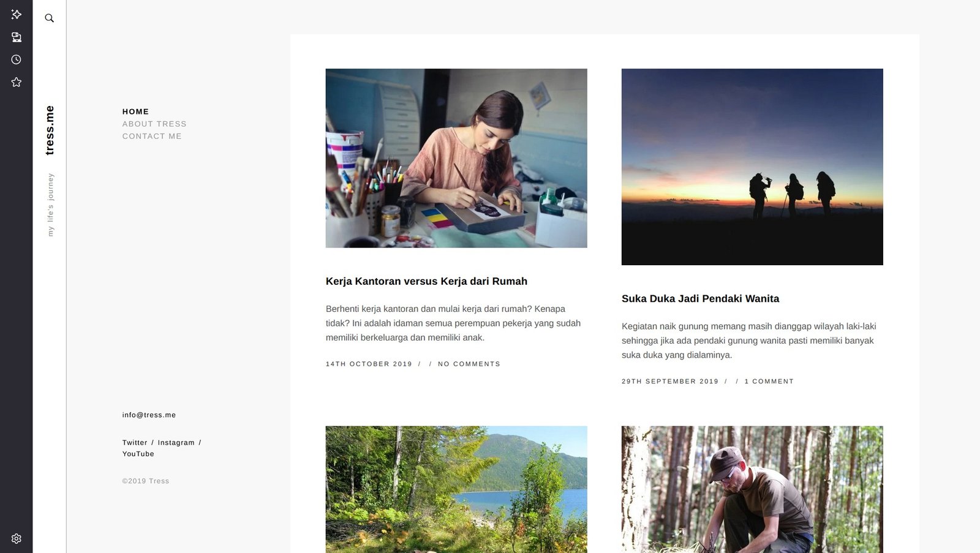980x553 pixels.
Task: Open the settings gear icon
Action: (17, 538)
